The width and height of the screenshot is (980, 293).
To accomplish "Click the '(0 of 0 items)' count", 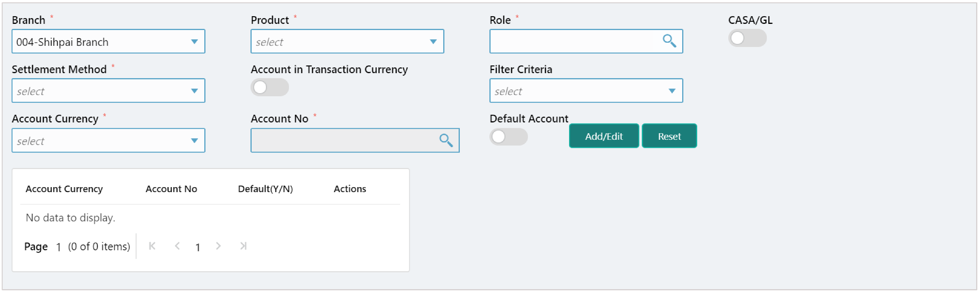I will click(99, 246).
